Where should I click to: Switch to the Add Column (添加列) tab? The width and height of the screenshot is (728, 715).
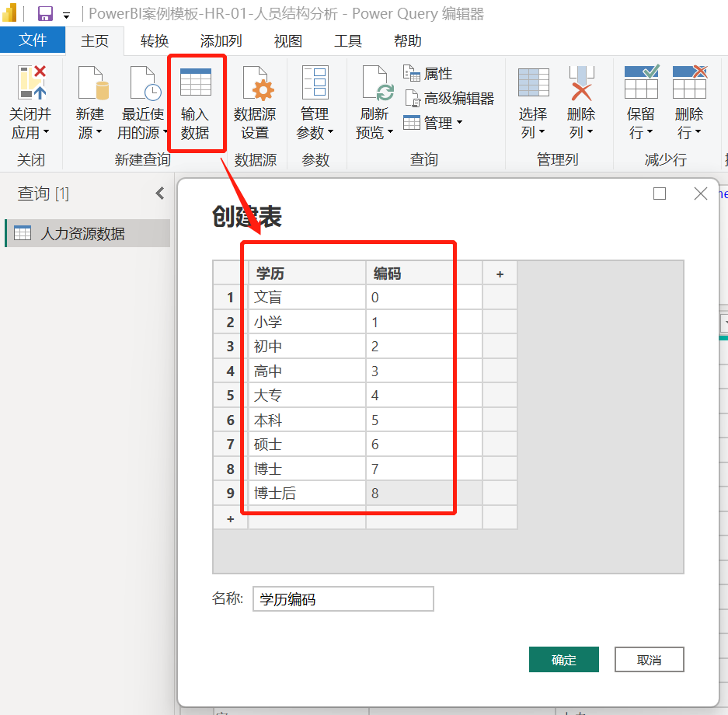[221, 41]
